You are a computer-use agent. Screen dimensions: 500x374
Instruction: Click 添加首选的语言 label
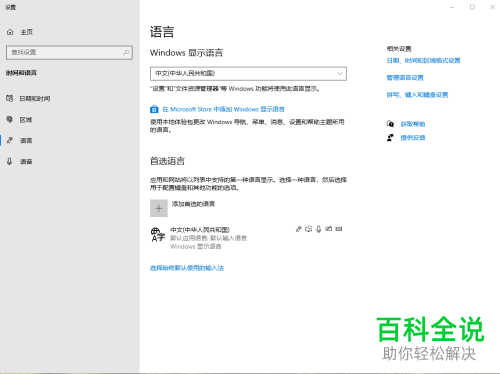[193, 204]
